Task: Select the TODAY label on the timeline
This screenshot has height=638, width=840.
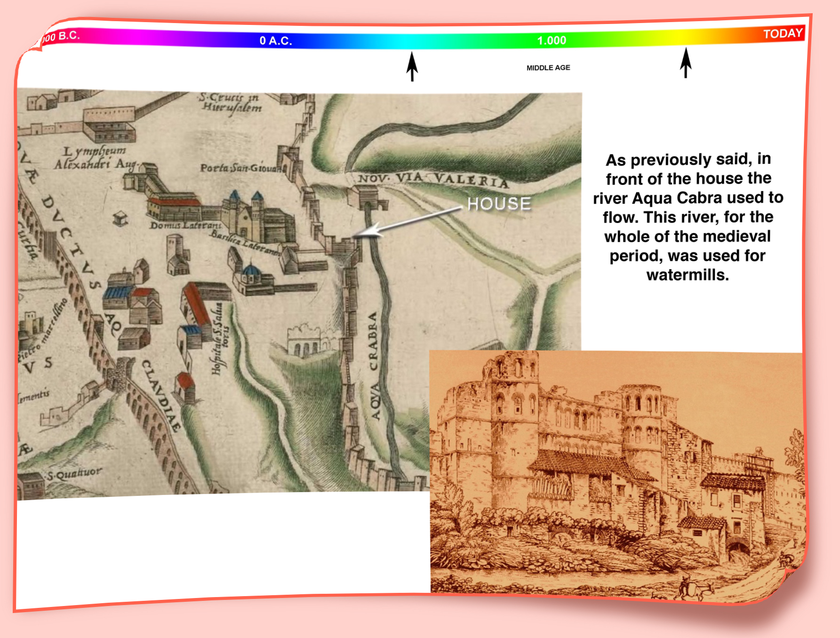Action: 783,33
